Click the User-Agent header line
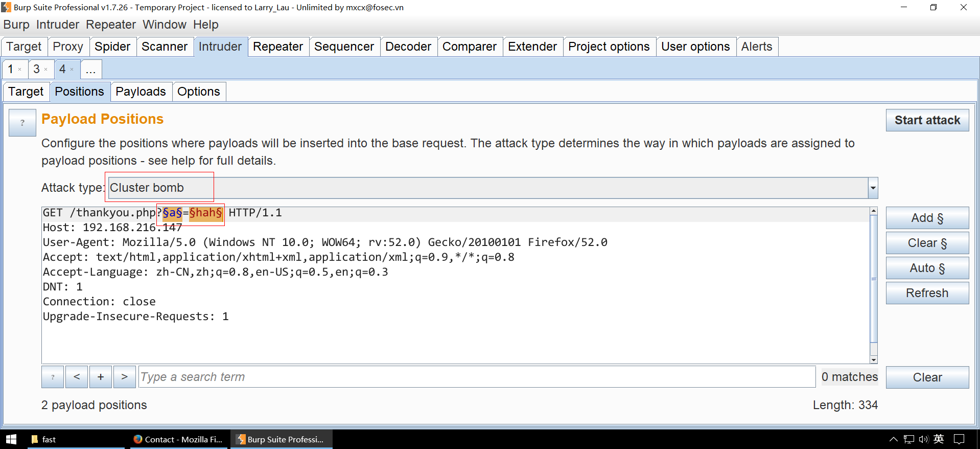Image resolution: width=980 pixels, height=449 pixels. pyautogui.click(x=325, y=242)
